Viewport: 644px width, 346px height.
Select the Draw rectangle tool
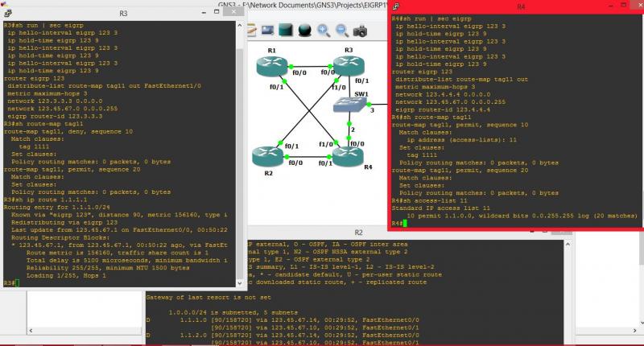point(286,30)
